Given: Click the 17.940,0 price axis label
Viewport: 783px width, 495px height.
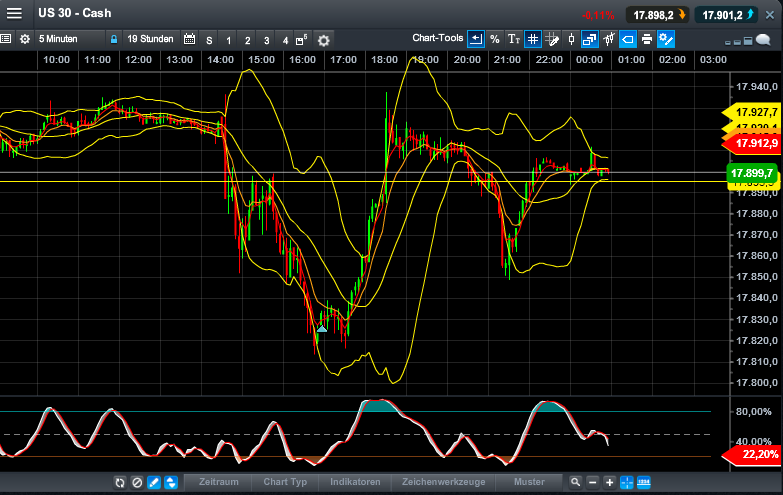Looking at the screenshot, I should 757,87.
